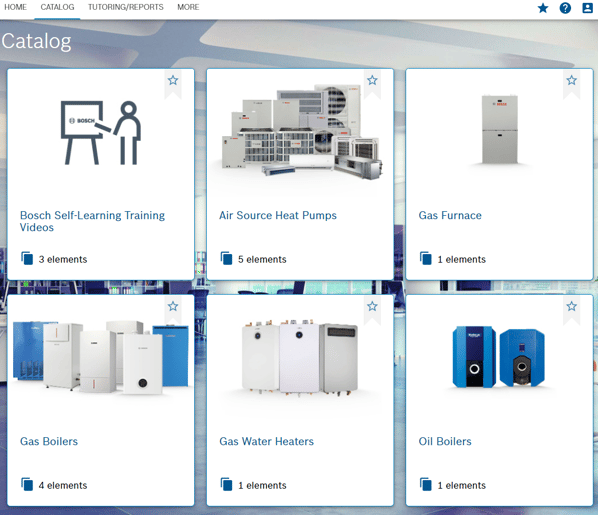Open the MORE menu
The height and width of the screenshot is (515, 598).
pos(188,7)
